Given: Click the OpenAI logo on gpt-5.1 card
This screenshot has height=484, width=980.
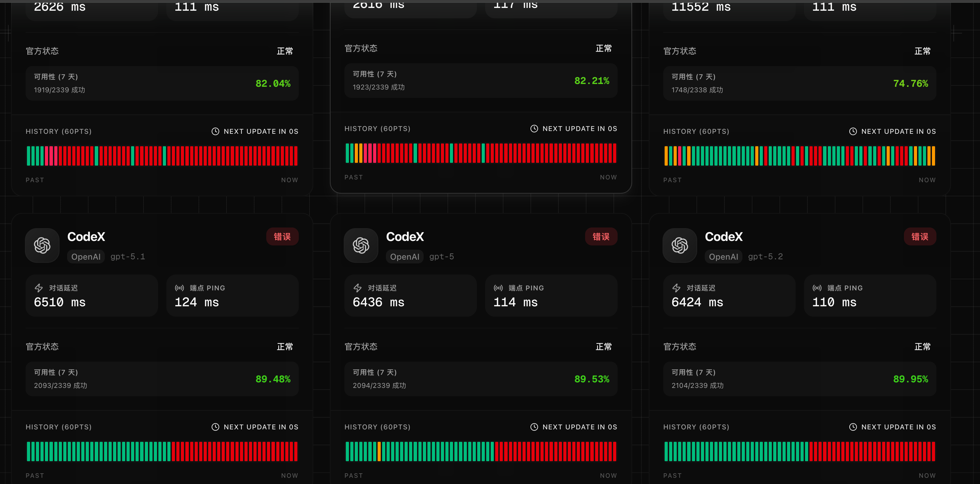Looking at the screenshot, I should 42,245.
